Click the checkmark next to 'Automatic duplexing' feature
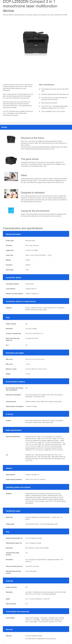Image resolution: width=72 pixels, height=644 pixels. pyautogui.click(x=40, y=94)
